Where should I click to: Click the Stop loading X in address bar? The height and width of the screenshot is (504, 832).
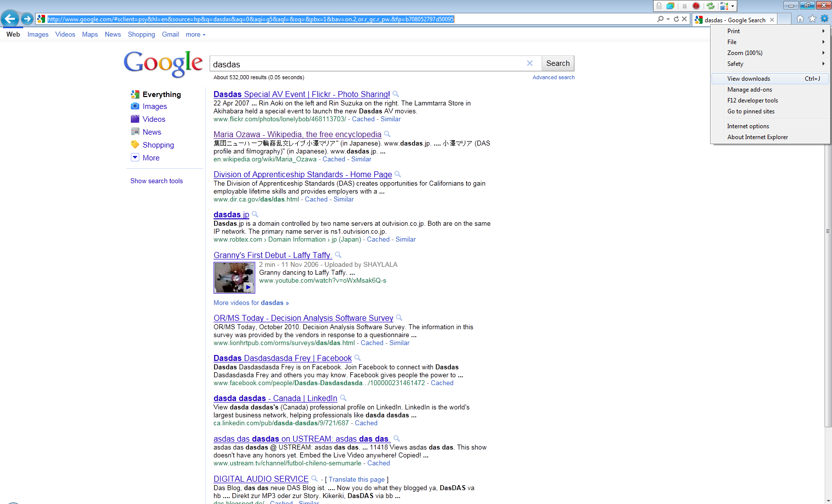pos(684,19)
